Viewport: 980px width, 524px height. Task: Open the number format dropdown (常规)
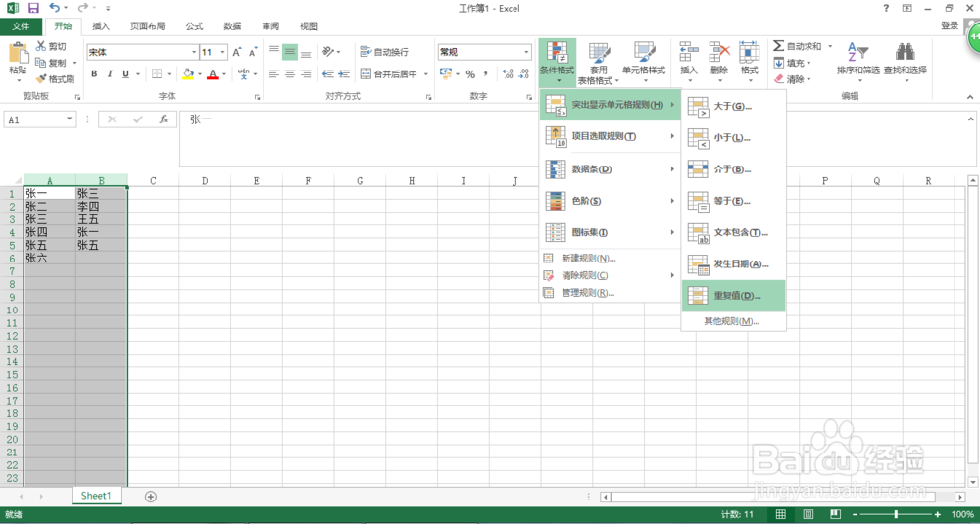(526, 53)
